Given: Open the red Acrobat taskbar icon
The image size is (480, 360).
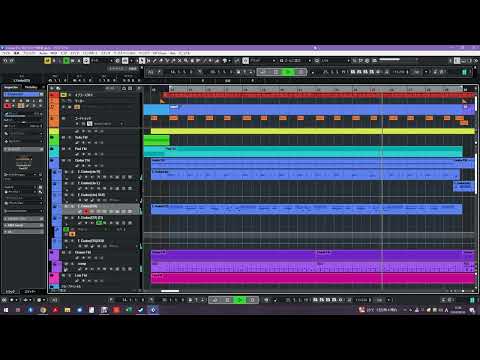Looking at the screenshot, I should [55, 310].
